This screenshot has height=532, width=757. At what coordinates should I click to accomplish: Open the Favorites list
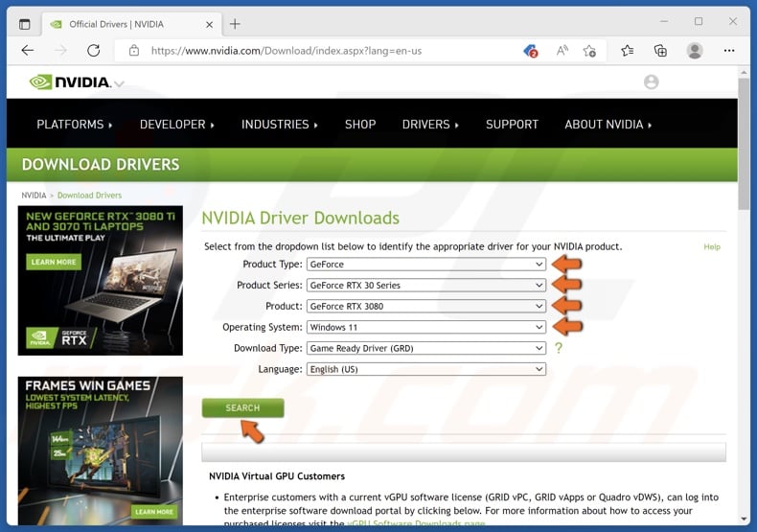(627, 50)
